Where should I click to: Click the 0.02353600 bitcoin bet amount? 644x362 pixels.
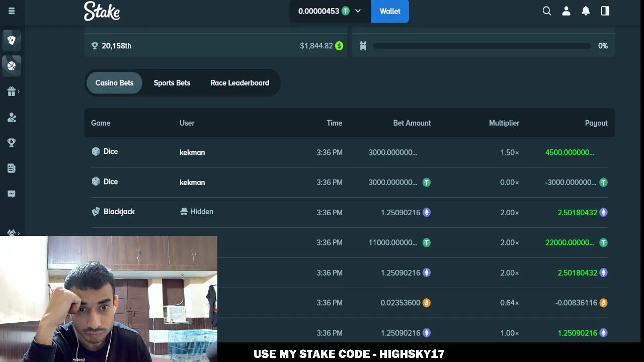[x=400, y=303]
